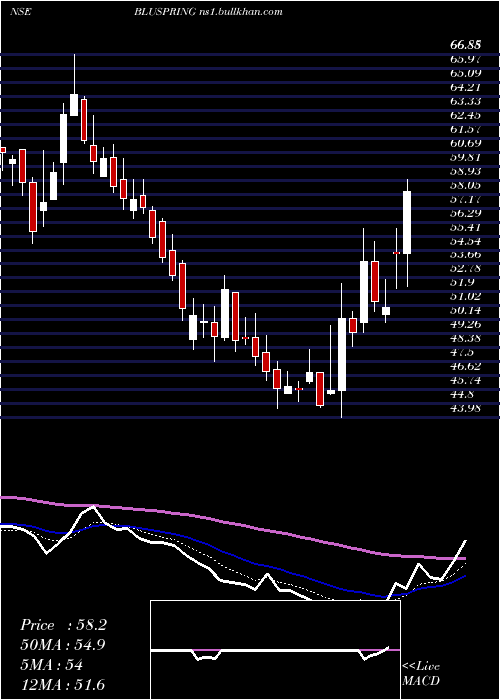Viewport: 500px width, 700px height.
Task: Click the 58.93 price axis label
Action: pyautogui.click(x=466, y=171)
